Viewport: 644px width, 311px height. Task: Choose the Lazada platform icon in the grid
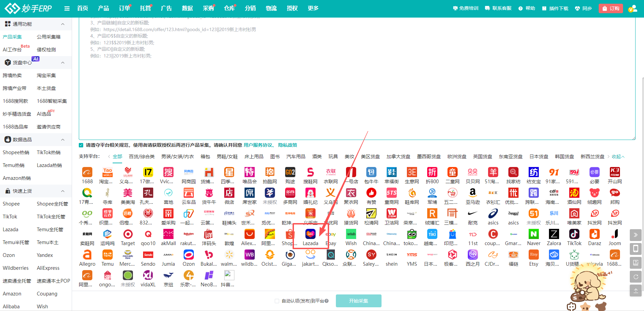(x=310, y=234)
